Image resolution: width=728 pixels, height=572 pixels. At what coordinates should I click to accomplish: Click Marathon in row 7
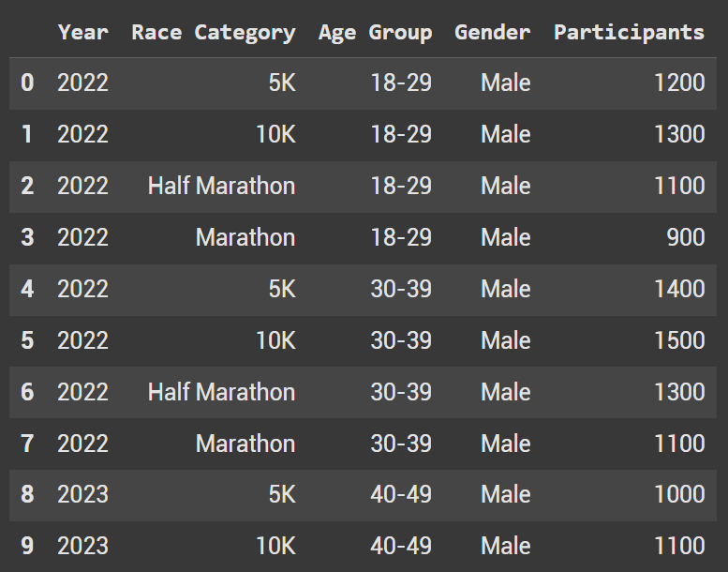[x=245, y=443]
